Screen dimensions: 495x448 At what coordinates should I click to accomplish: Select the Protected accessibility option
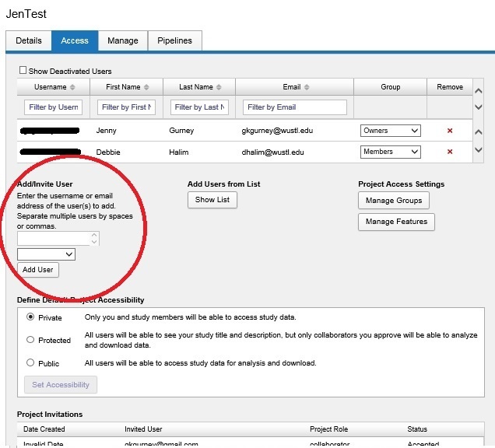[30, 340]
